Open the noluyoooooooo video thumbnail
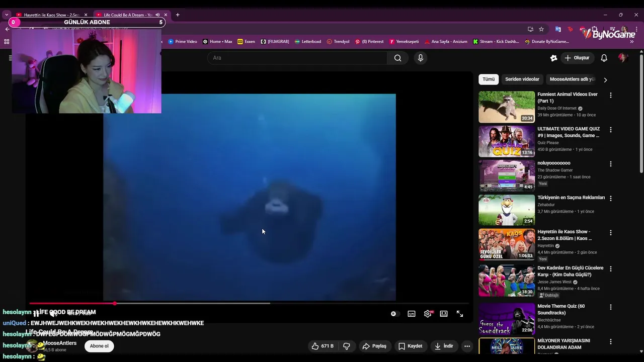The image size is (644, 362). click(507, 175)
